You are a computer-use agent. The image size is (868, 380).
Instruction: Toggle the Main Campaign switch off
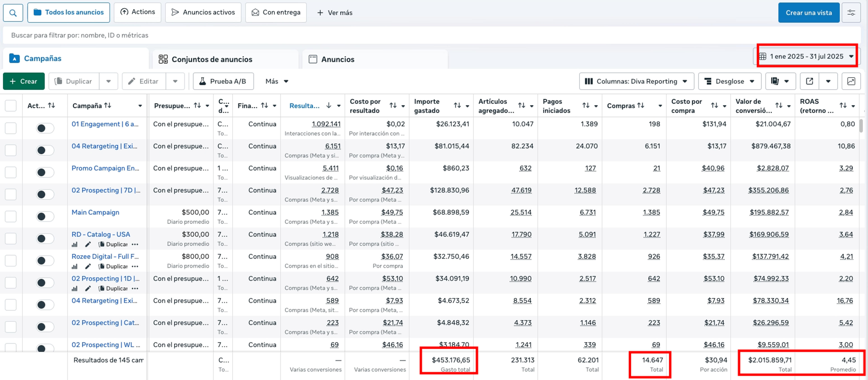point(45,216)
